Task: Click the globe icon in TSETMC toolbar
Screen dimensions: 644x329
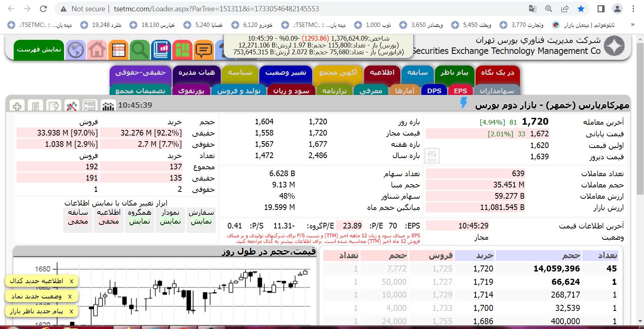Action: (76, 50)
